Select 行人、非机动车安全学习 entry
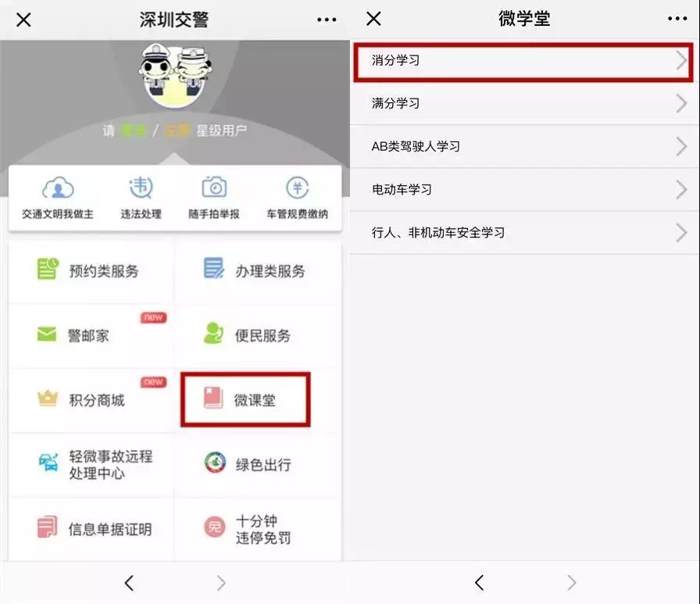 (524, 233)
